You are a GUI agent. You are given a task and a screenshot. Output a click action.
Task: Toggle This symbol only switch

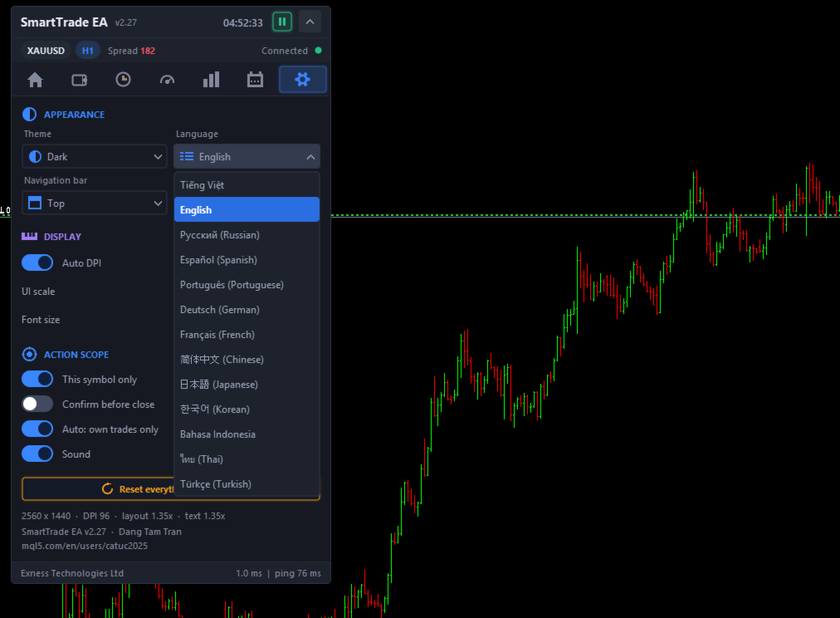(37, 379)
